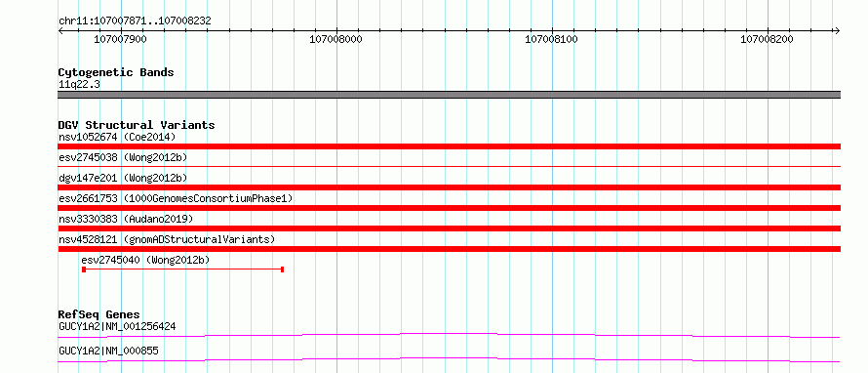Click the nsv1052674 (Coe2014) label

117,137
